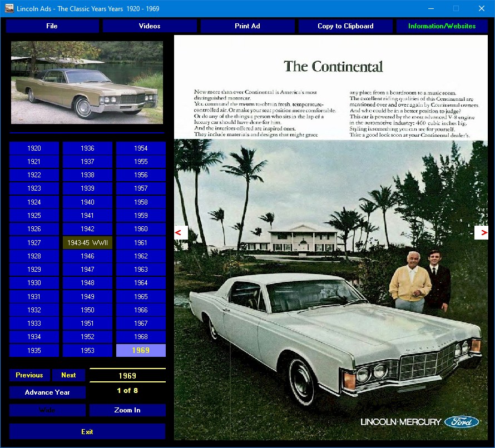This screenshot has width=495, height=448.
Task: Select year 1933
Action: [x=34, y=323]
